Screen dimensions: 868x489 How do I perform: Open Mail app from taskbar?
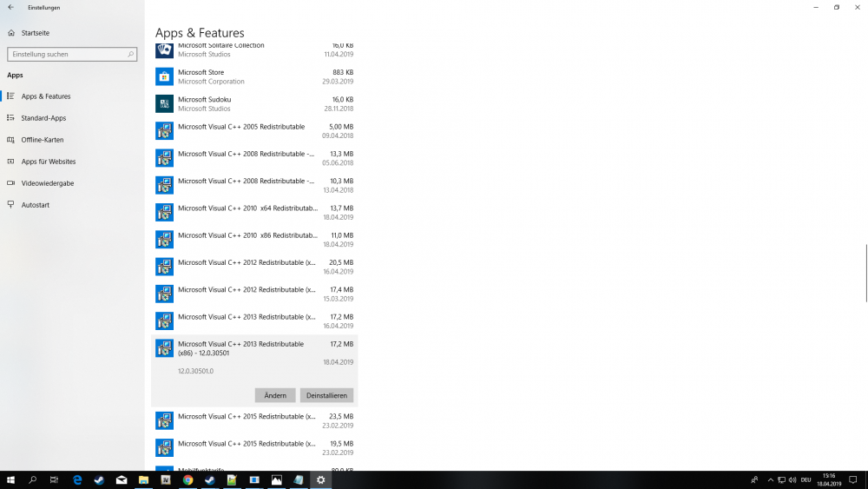[x=122, y=479]
